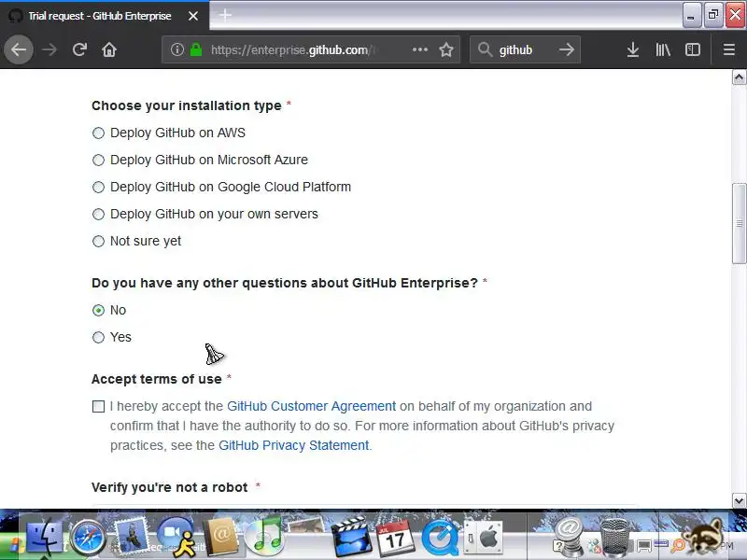Click the scrollbar down arrow
Viewport: 747px width, 560px height.
pos(739,500)
